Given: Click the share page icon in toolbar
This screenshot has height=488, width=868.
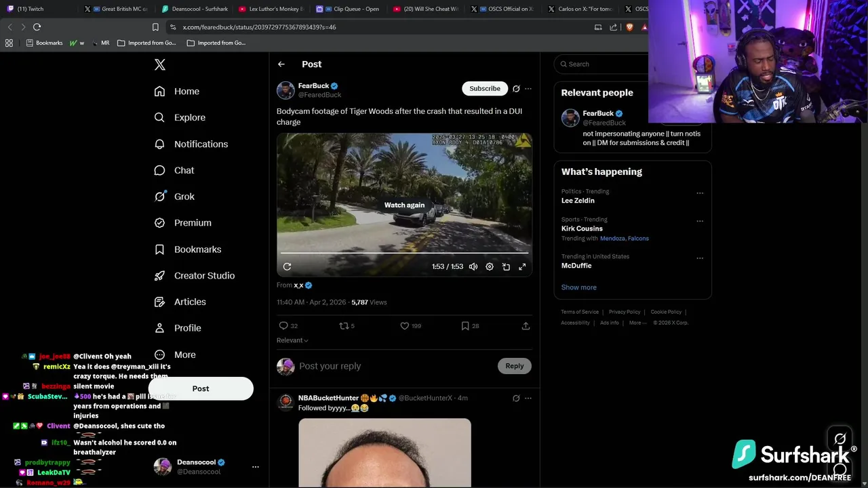Looking at the screenshot, I should click(x=614, y=27).
